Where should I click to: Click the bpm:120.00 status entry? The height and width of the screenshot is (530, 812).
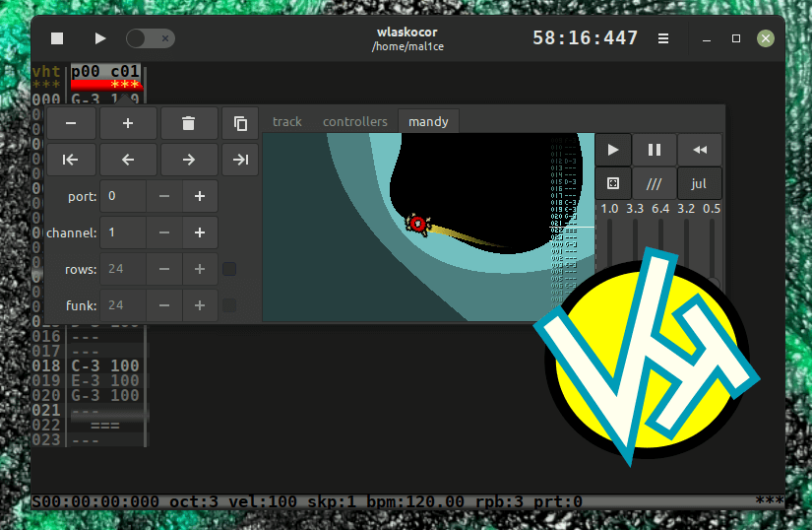[x=415, y=502]
